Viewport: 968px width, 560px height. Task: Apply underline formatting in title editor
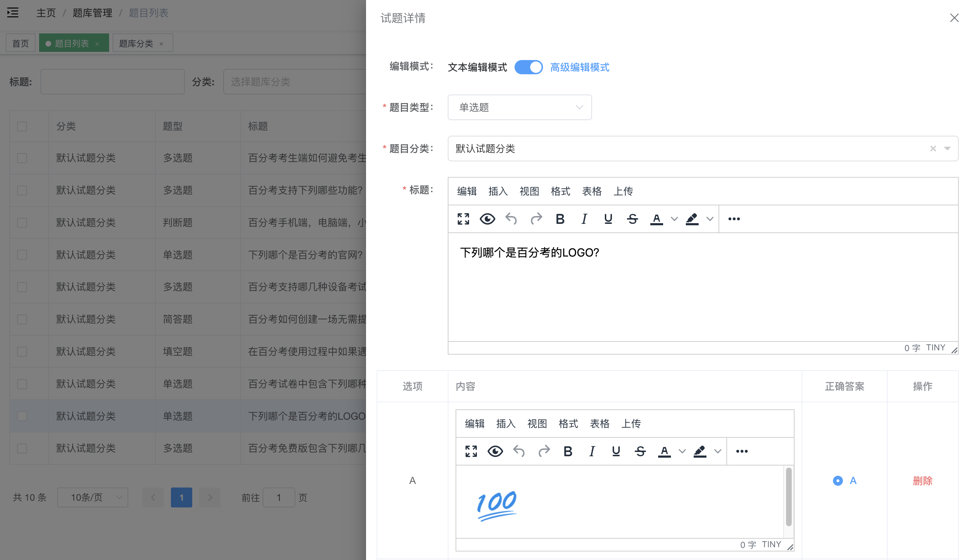608,219
